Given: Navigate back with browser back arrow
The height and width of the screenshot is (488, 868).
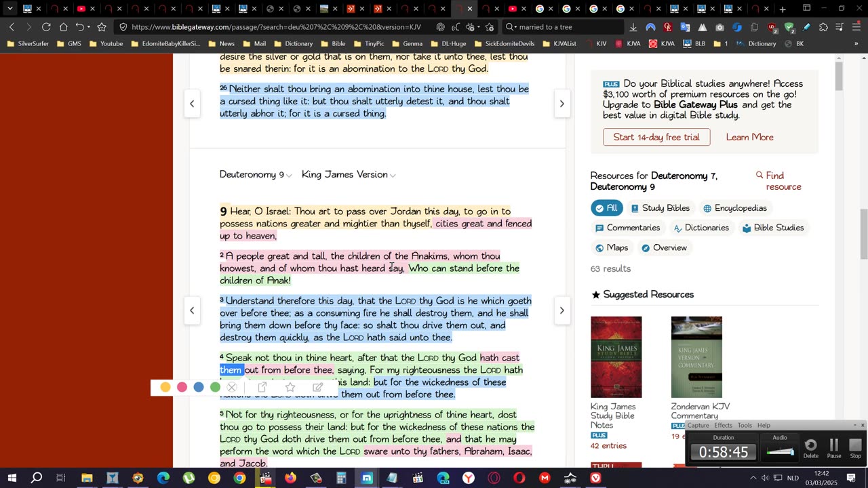Looking at the screenshot, I should [x=12, y=27].
